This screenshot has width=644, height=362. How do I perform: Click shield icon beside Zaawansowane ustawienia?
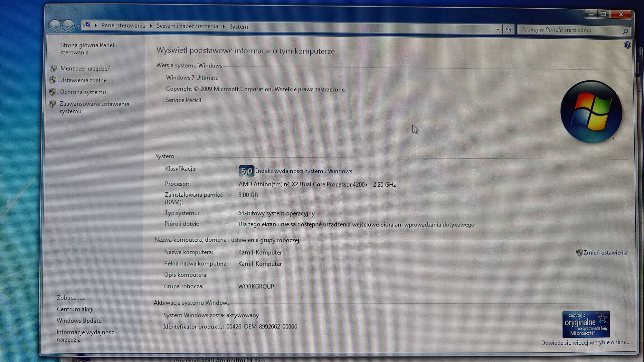tap(52, 104)
